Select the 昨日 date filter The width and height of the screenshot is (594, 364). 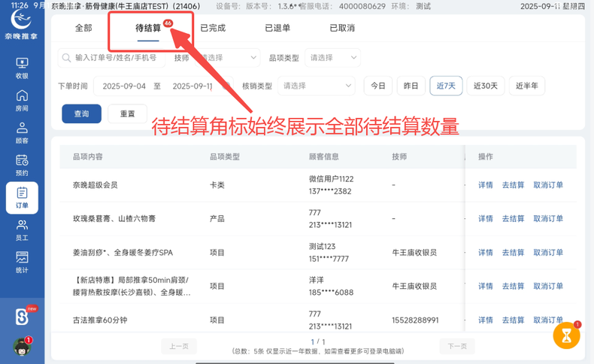click(x=411, y=86)
